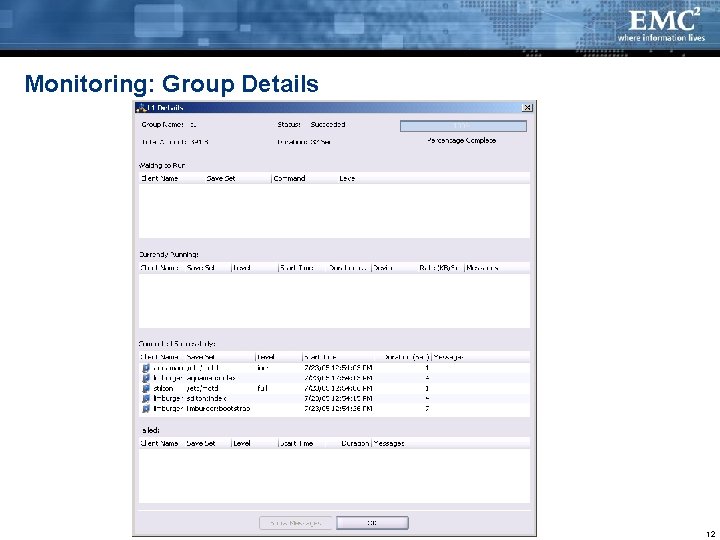Click the Rate (KB/s) column header

point(439,268)
